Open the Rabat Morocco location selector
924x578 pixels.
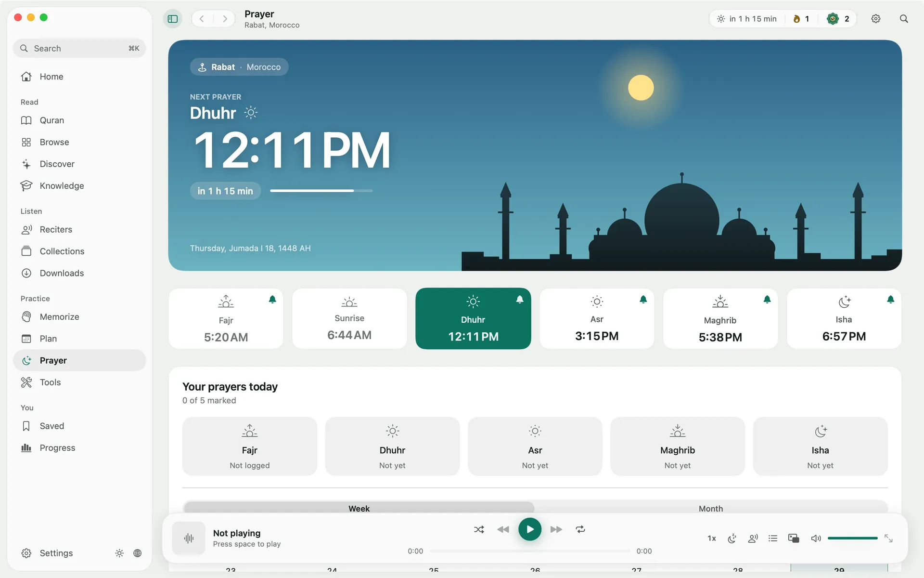239,67
